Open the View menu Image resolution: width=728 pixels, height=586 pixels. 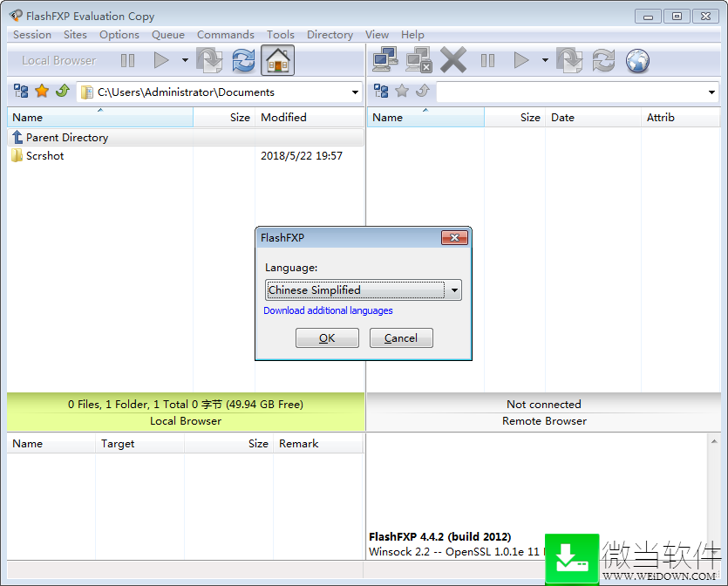click(377, 35)
